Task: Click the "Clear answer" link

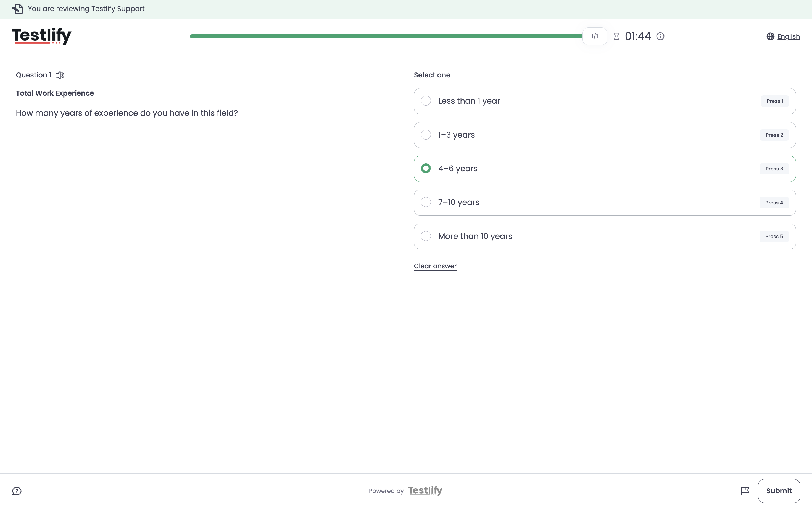Action: click(x=435, y=266)
